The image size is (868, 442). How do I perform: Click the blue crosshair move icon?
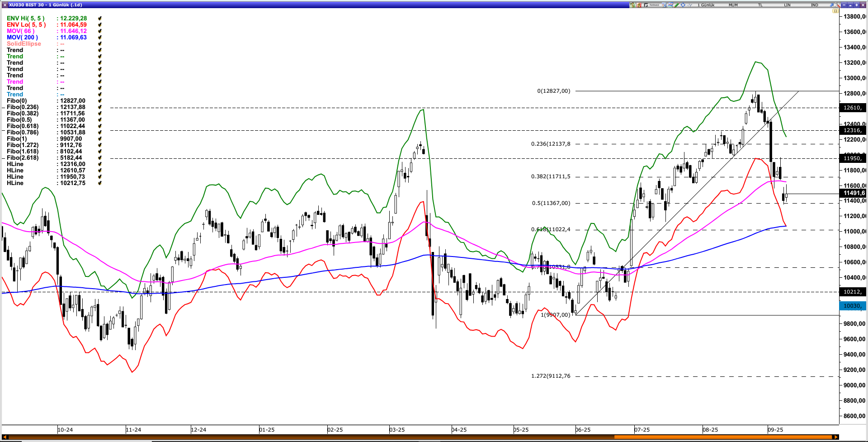click(x=683, y=5)
